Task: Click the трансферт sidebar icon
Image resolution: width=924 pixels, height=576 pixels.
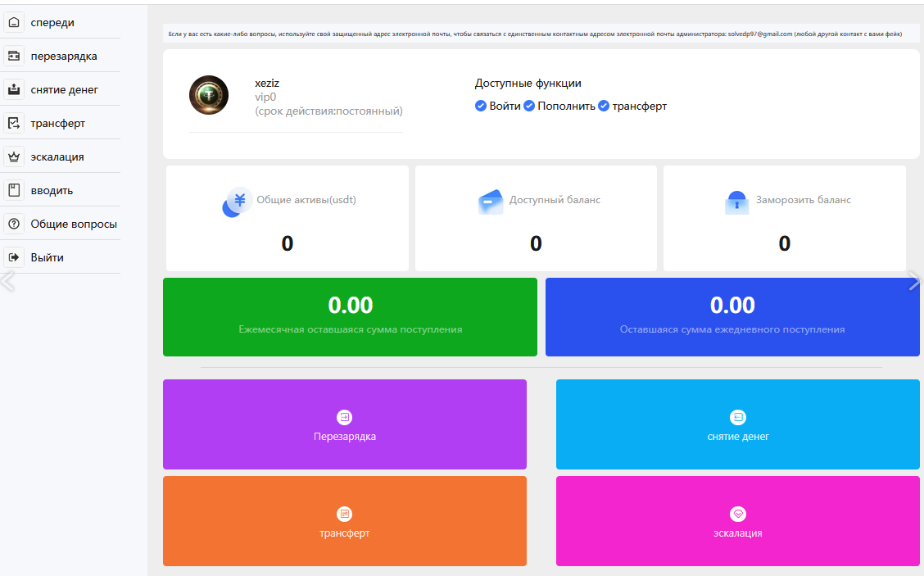Action: point(14,124)
